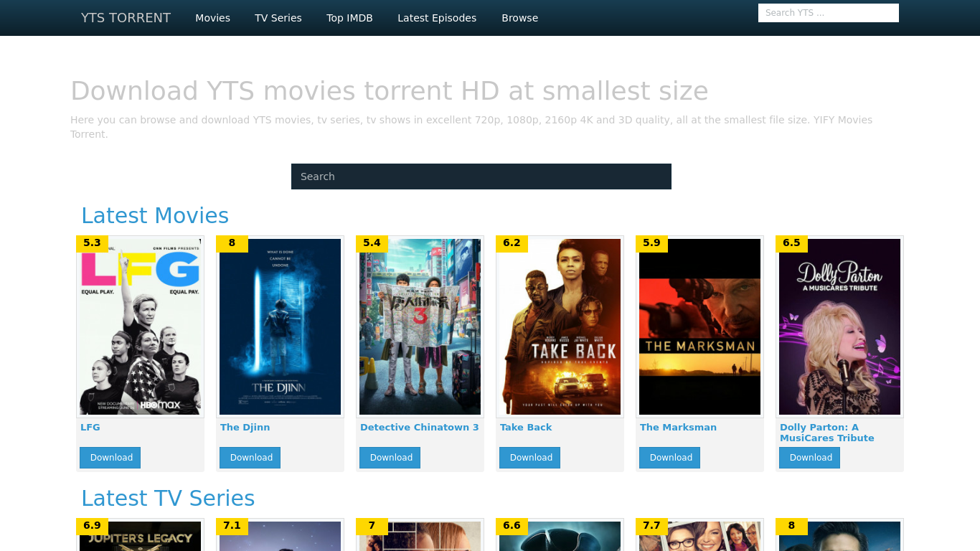Open the Detective Chinatown 3 poster
The image size is (980, 551).
click(420, 326)
